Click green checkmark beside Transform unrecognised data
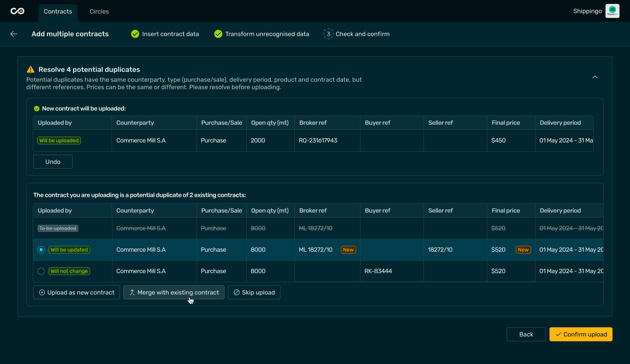Image resolution: width=630 pixels, height=364 pixels. click(218, 34)
